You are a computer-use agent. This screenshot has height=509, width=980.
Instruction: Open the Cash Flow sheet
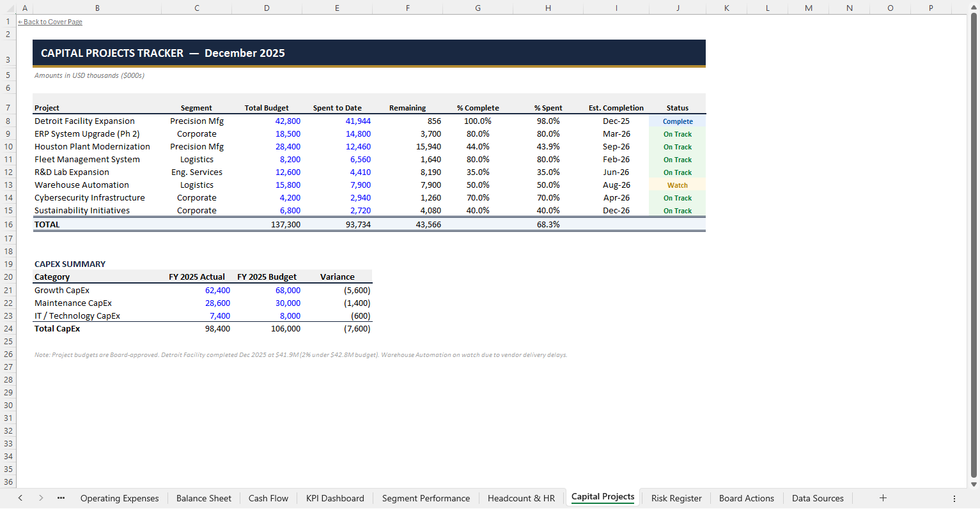(x=268, y=498)
